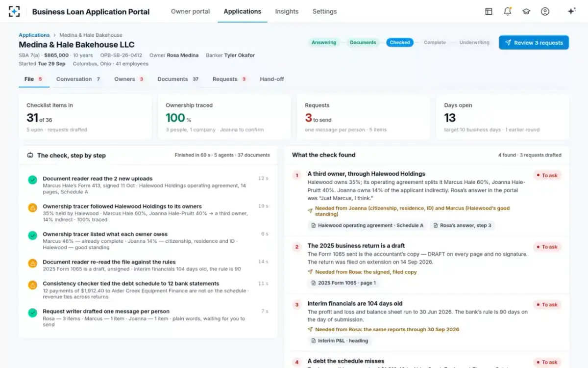Open the notifications bell
The width and height of the screenshot is (588, 368).
[x=508, y=11]
